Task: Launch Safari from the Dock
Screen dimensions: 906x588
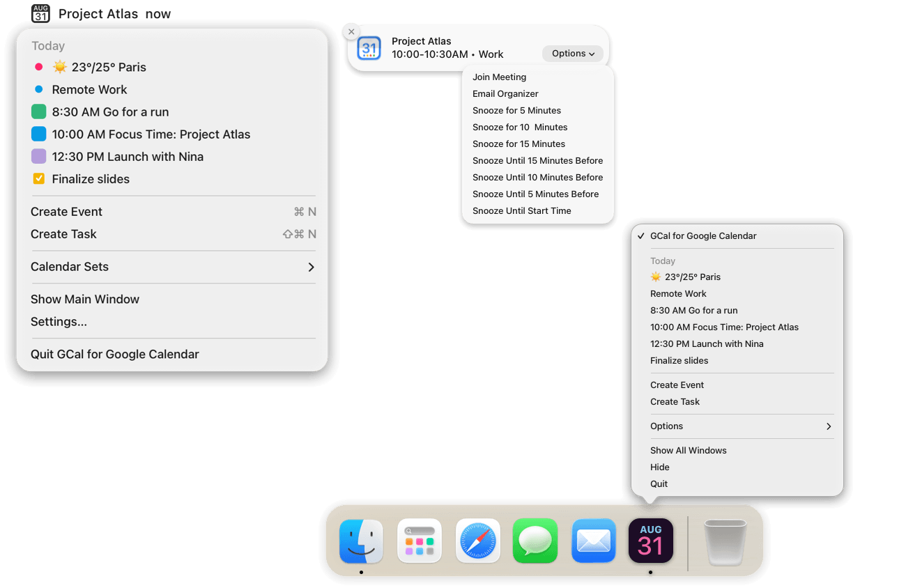Action: click(478, 541)
